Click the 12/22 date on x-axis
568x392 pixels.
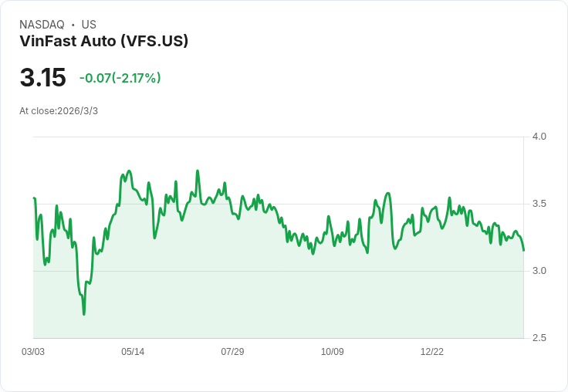click(432, 351)
